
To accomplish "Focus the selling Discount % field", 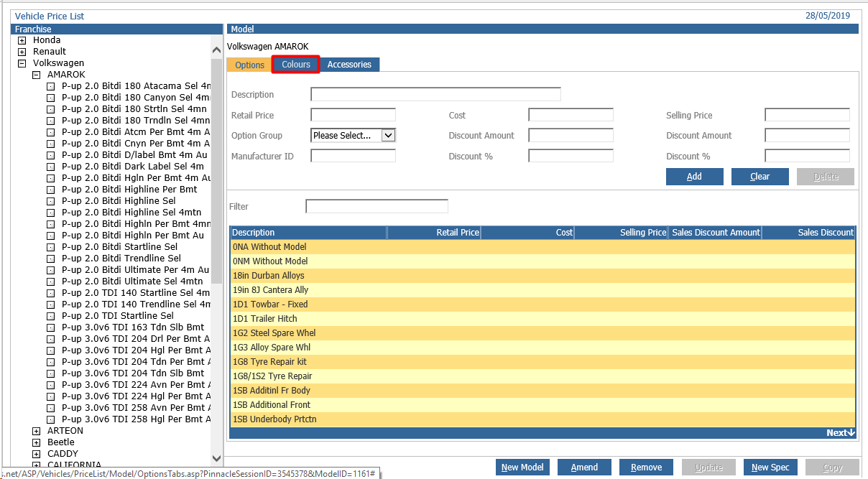I will [x=807, y=156].
